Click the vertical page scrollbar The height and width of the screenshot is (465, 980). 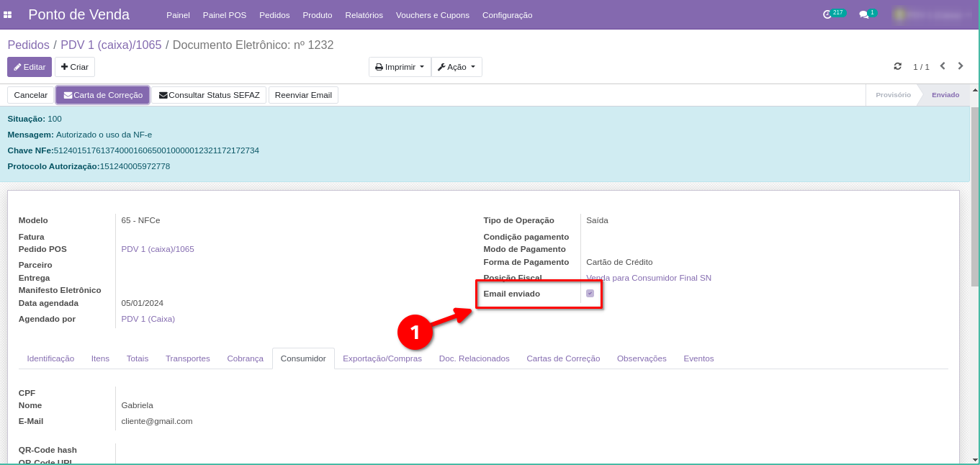(x=974, y=194)
